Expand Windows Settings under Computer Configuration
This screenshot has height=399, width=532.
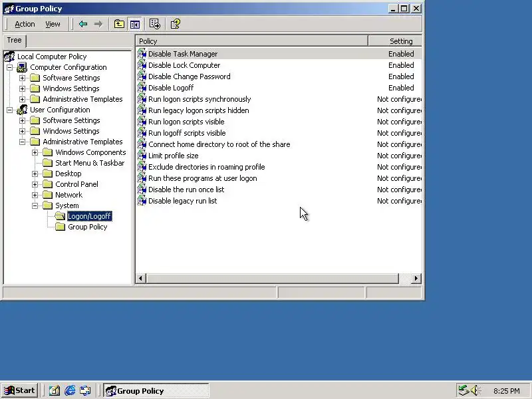pos(22,88)
